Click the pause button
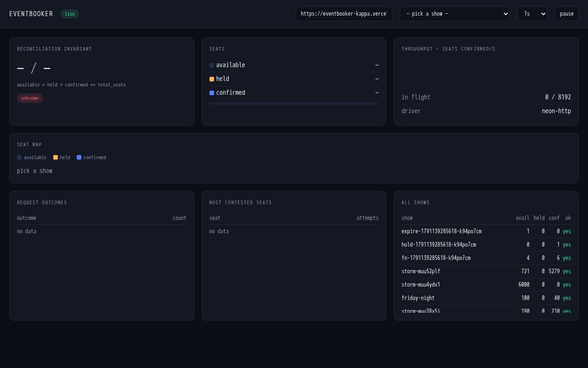 pyautogui.click(x=566, y=14)
